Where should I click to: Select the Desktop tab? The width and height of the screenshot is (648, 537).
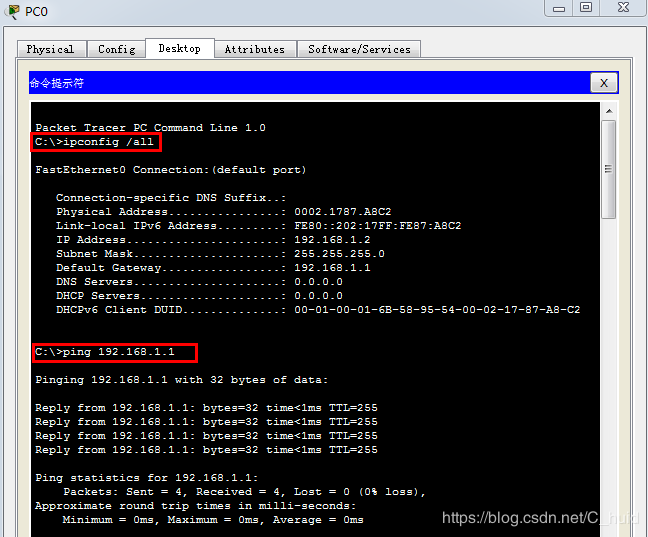pyautogui.click(x=180, y=48)
